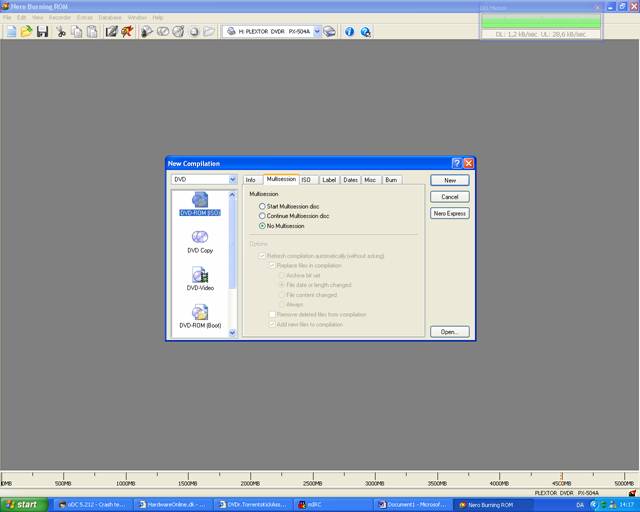Choose the No Multisession radio button
The height and width of the screenshot is (512, 640).
pos(263,226)
